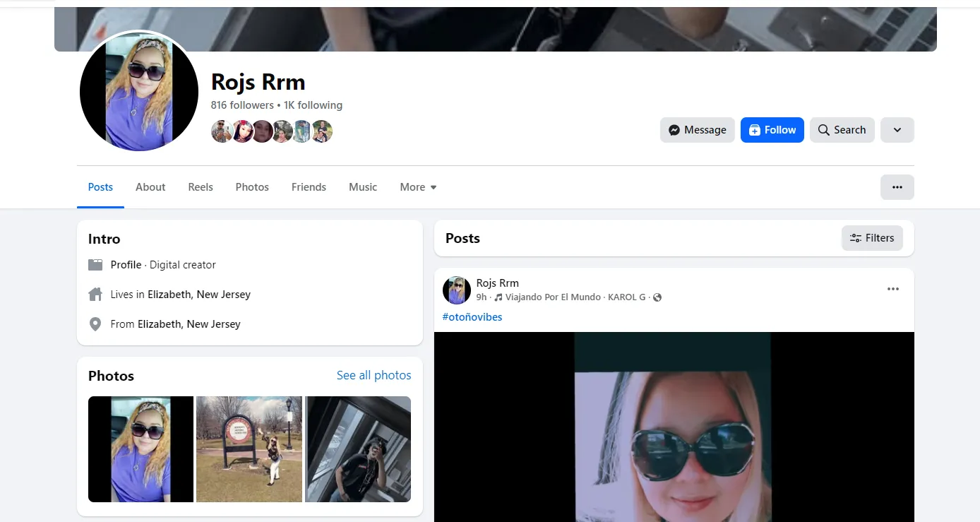Open the fifth follower avatar in the row

(x=302, y=131)
